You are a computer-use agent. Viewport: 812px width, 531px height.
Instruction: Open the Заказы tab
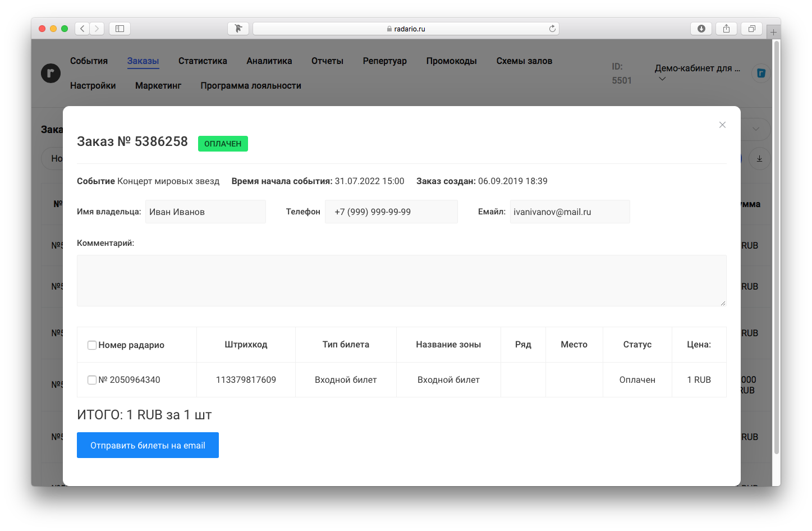coord(143,61)
